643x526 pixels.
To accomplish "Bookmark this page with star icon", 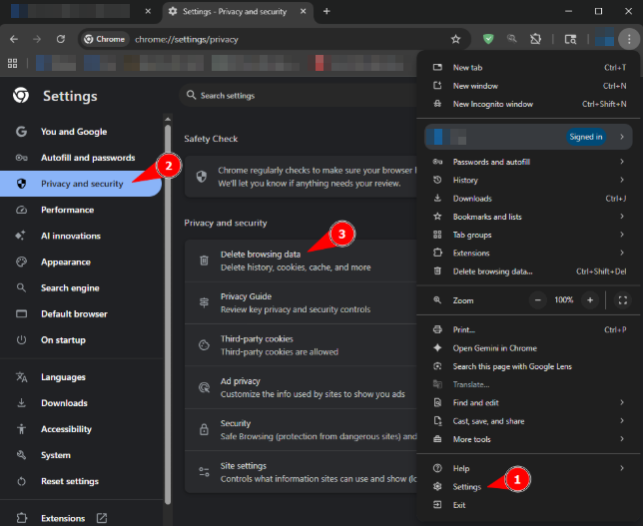I will [456, 39].
